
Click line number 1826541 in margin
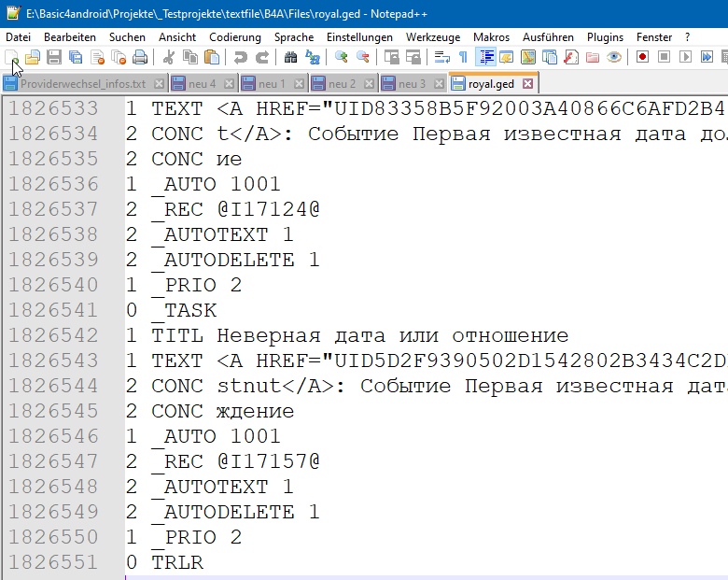pos(53,310)
